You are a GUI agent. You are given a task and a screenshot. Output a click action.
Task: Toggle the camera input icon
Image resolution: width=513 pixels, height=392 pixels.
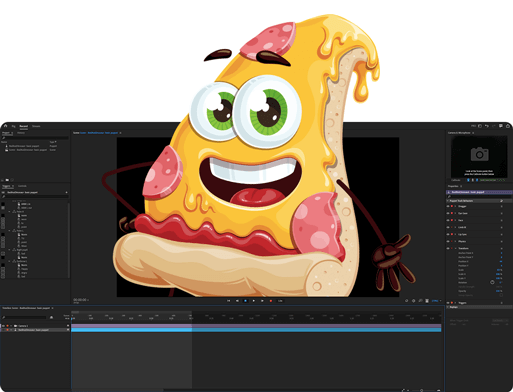point(468,180)
